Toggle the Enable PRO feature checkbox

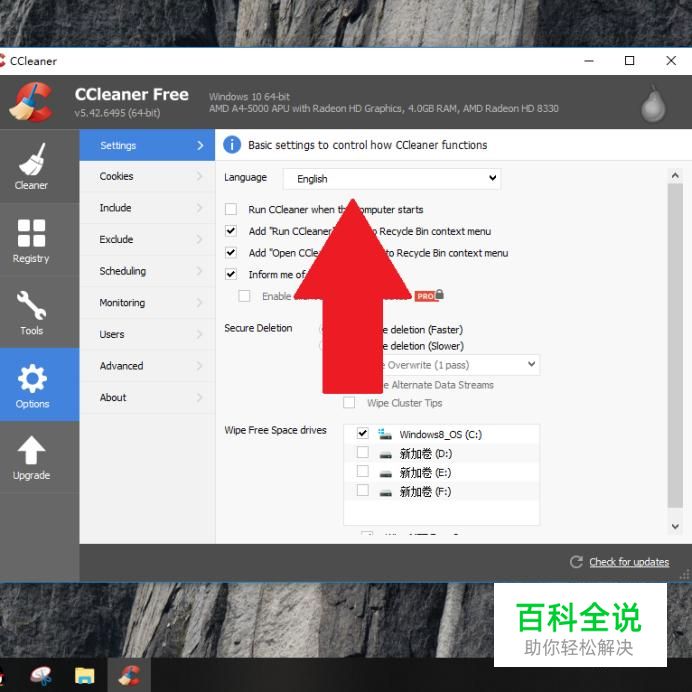pyautogui.click(x=244, y=296)
